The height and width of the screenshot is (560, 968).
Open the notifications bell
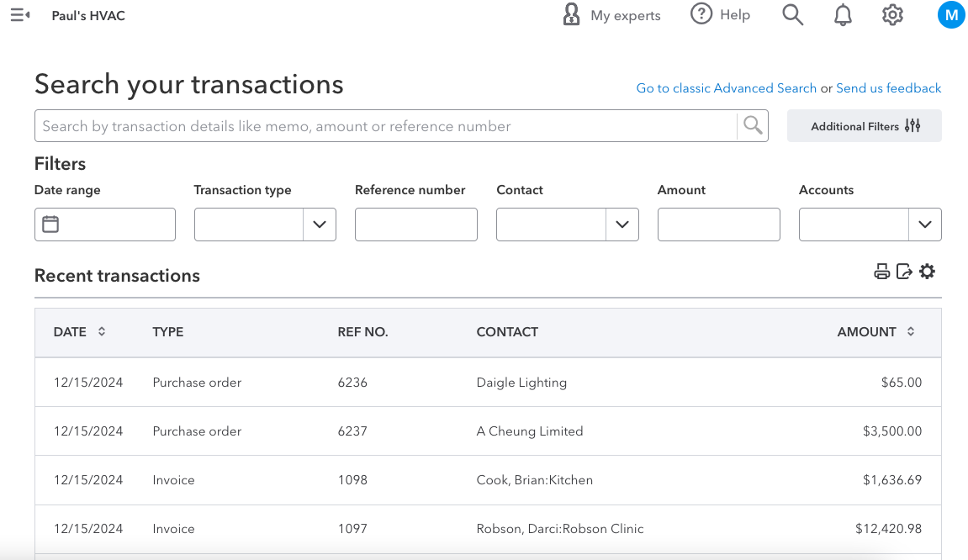[843, 15]
